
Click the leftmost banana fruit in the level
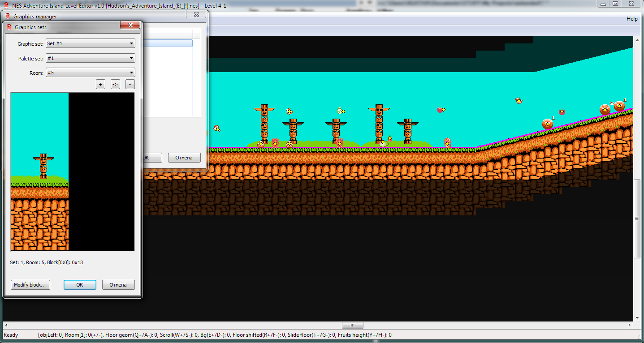[216, 129]
